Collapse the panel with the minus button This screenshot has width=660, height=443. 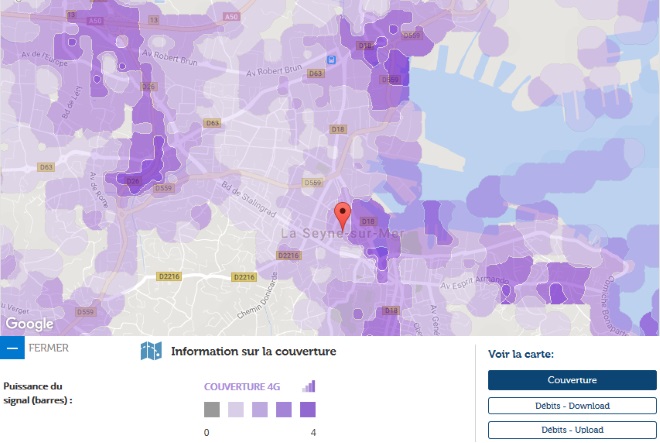(x=12, y=348)
